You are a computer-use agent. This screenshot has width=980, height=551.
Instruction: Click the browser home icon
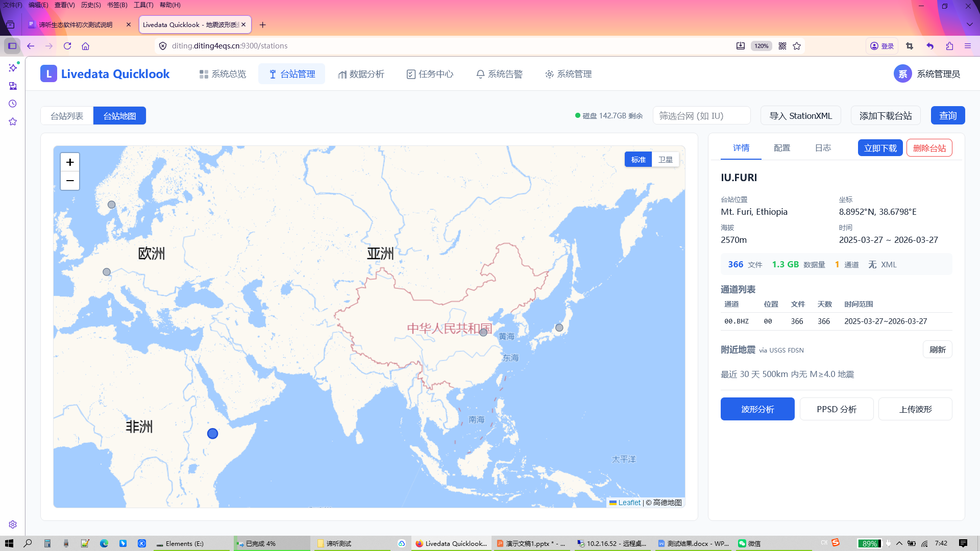(85, 46)
